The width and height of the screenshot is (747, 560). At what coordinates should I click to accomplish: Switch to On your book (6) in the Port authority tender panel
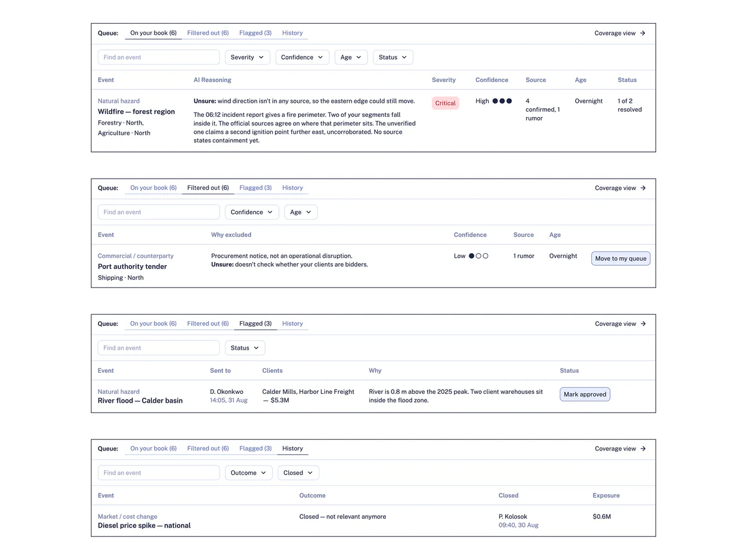(x=153, y=188)
